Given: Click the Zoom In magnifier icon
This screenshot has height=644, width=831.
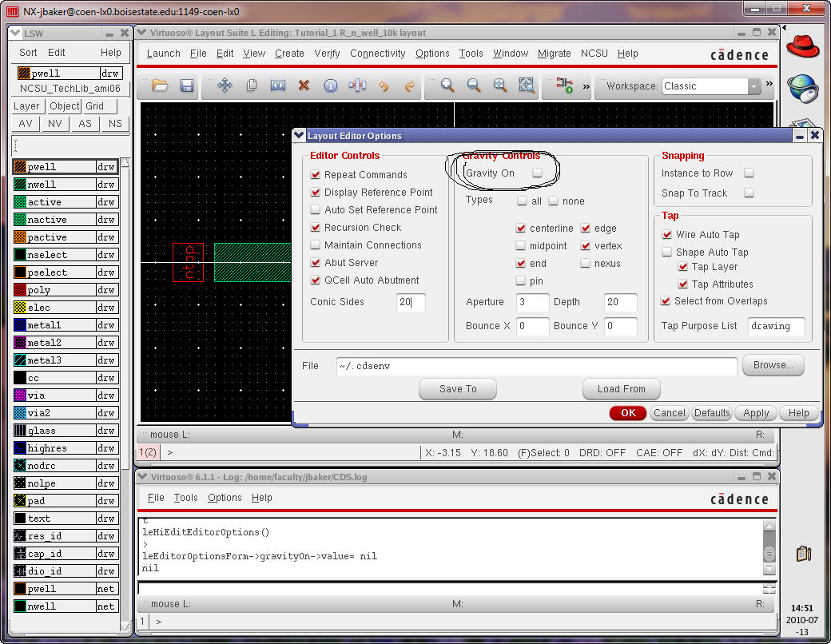Looking at the screenshot, I should click(x=447, y=86).
